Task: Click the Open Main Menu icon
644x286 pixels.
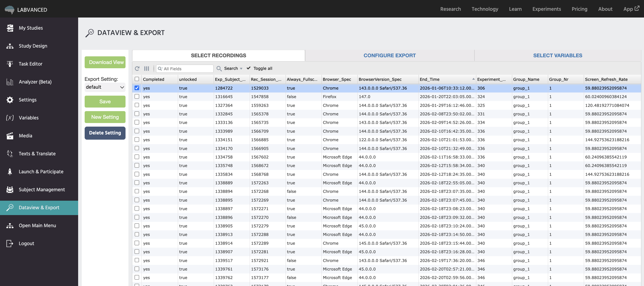Action: (10, 226)
